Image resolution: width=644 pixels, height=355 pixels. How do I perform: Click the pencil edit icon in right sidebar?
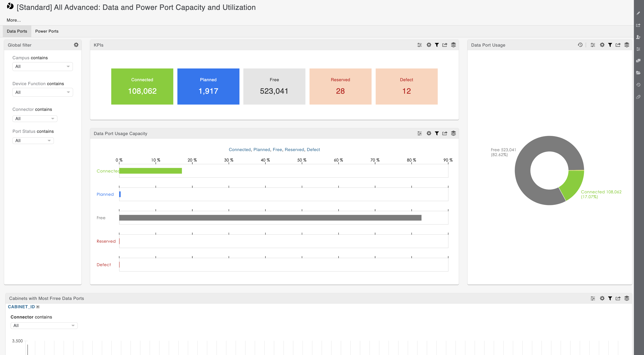(638, 13)
